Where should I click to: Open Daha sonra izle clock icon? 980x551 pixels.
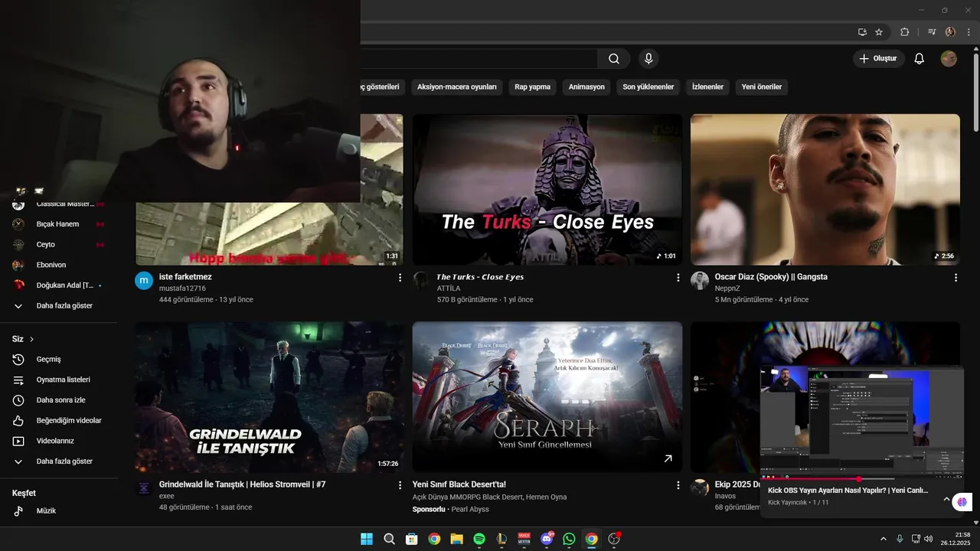point(19,400)
